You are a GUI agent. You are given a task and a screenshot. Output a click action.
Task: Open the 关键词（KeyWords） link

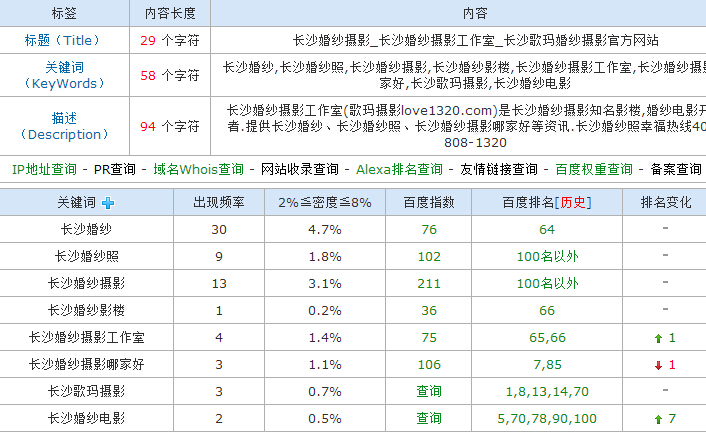tap(65, 75)
